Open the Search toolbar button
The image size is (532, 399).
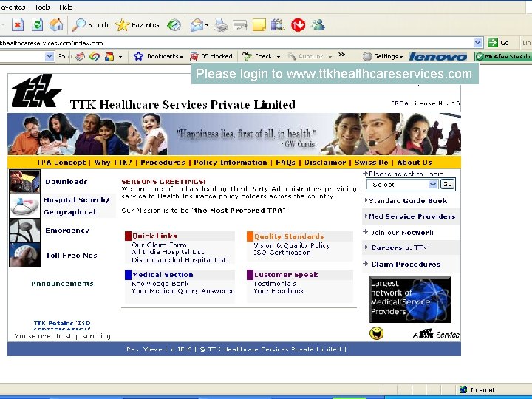[x=90, y=25]
